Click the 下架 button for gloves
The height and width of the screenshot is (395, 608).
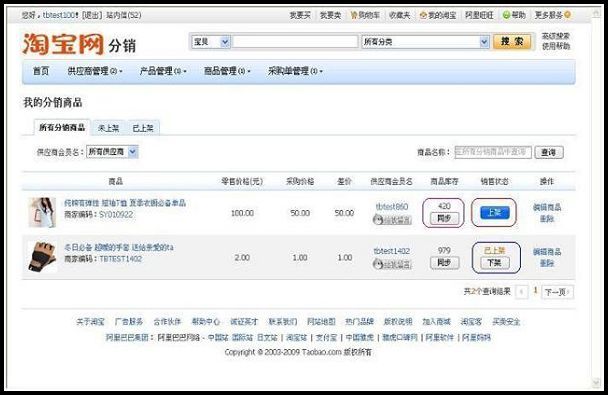click(494, 263)
